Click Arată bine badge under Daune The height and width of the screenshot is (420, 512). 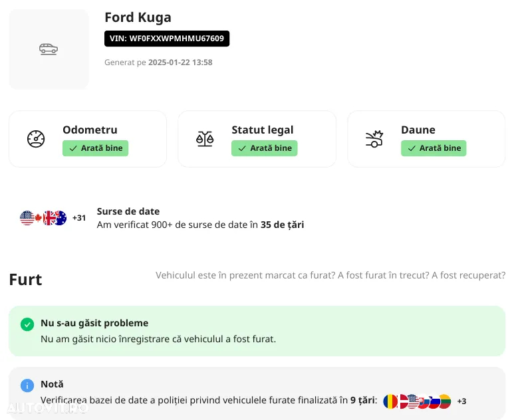tap(434, 148)
